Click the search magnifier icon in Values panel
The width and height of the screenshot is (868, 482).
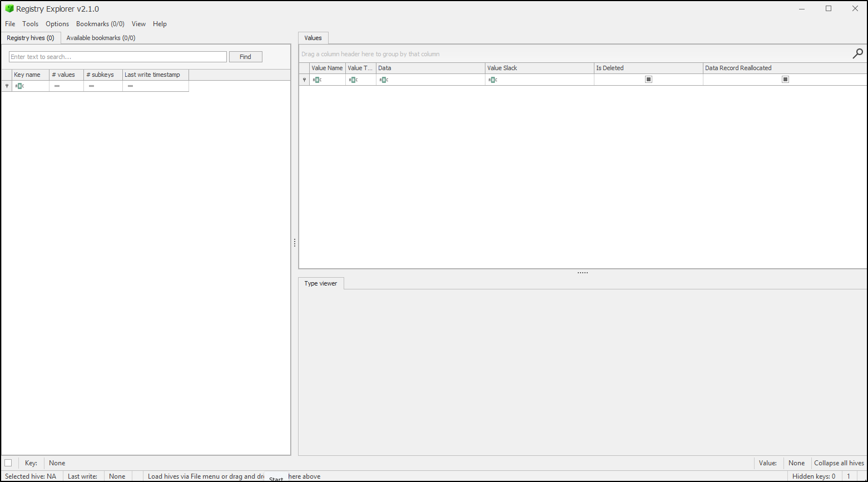[858, 53]
